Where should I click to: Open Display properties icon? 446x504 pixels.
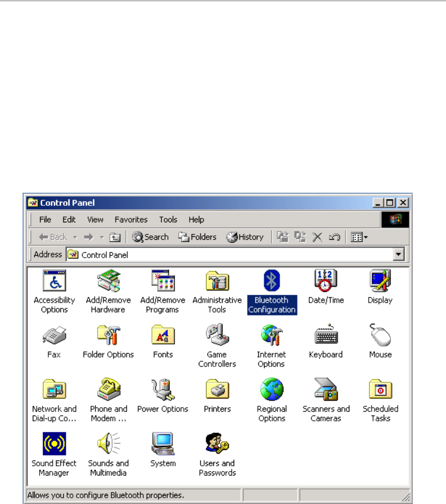pyautogui.click(x=380, y=281)
